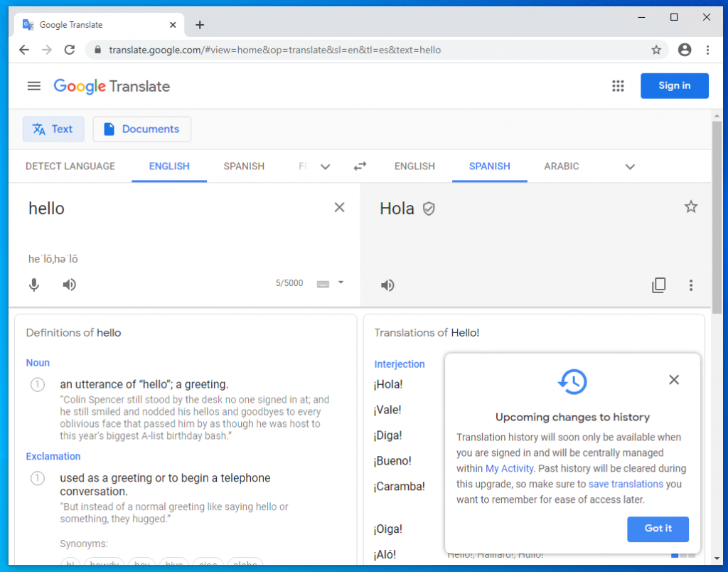Select Arabic as target language
728x572 pixels.
point(562,166)
